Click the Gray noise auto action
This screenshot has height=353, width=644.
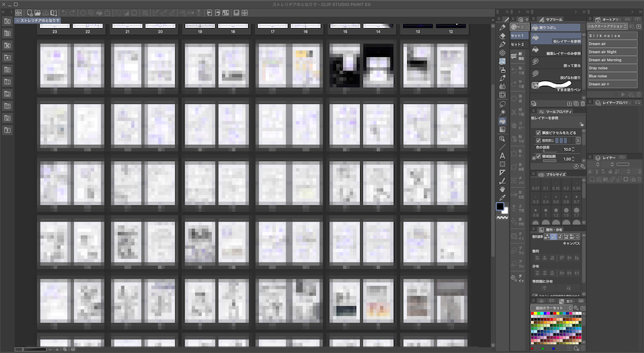(612, 68)
